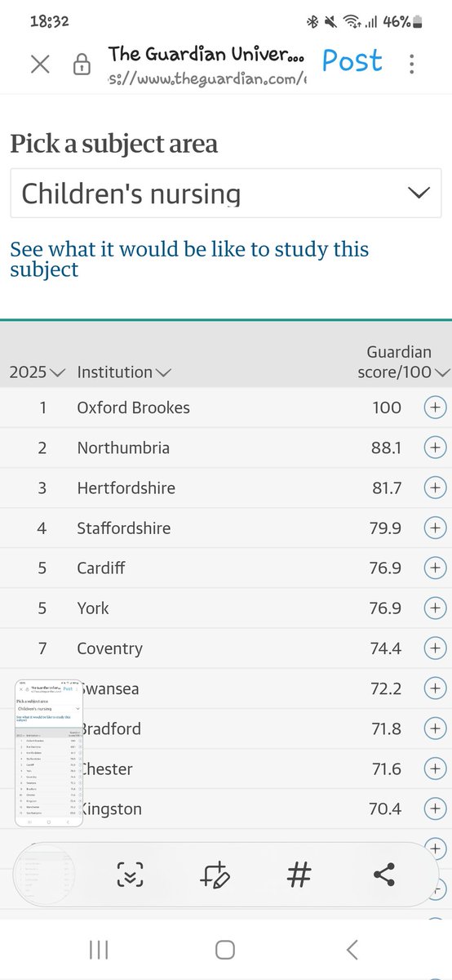Screen dimensions: 452x980
Task: Tap the padlock site security icon
Action: 82,65
